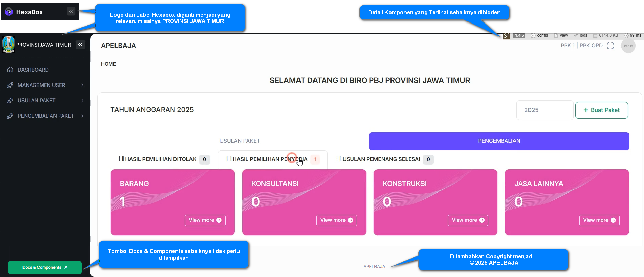The image size is (644, 277).
Task: Open the user avatar thumbnail
Action: point(628,46)
